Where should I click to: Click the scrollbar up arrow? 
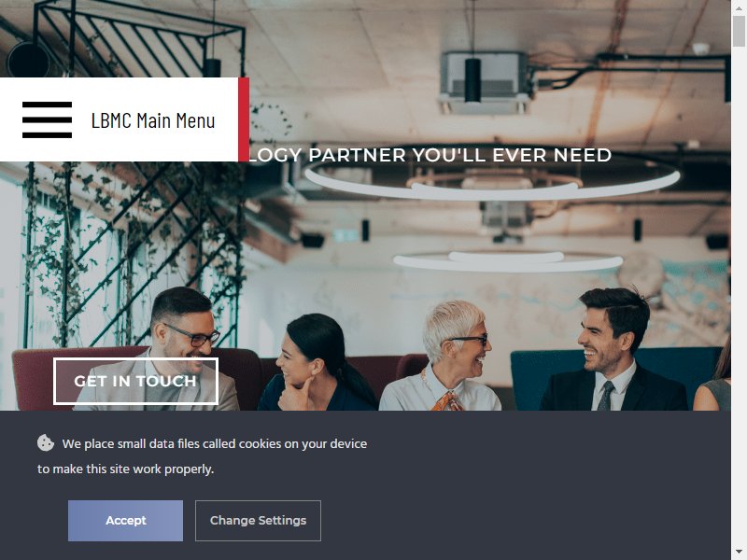[739, 7]
